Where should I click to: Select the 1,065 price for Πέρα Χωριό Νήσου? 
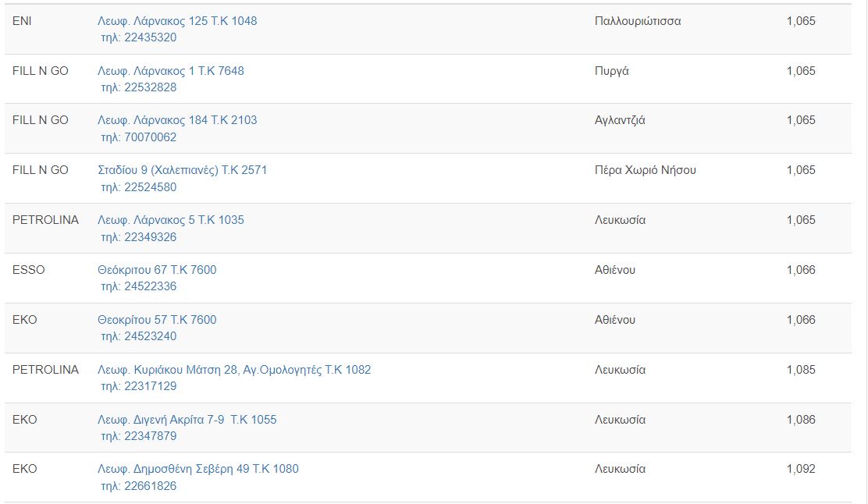801,170
